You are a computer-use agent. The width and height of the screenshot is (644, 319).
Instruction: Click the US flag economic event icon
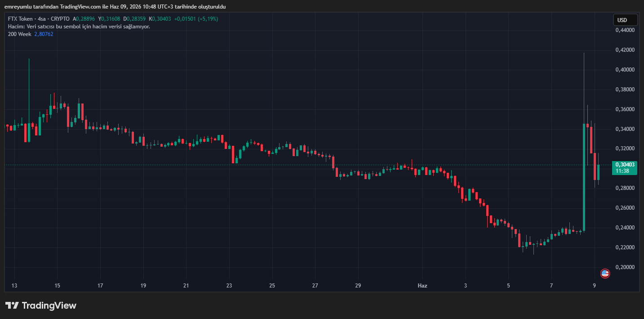[605, 273]
